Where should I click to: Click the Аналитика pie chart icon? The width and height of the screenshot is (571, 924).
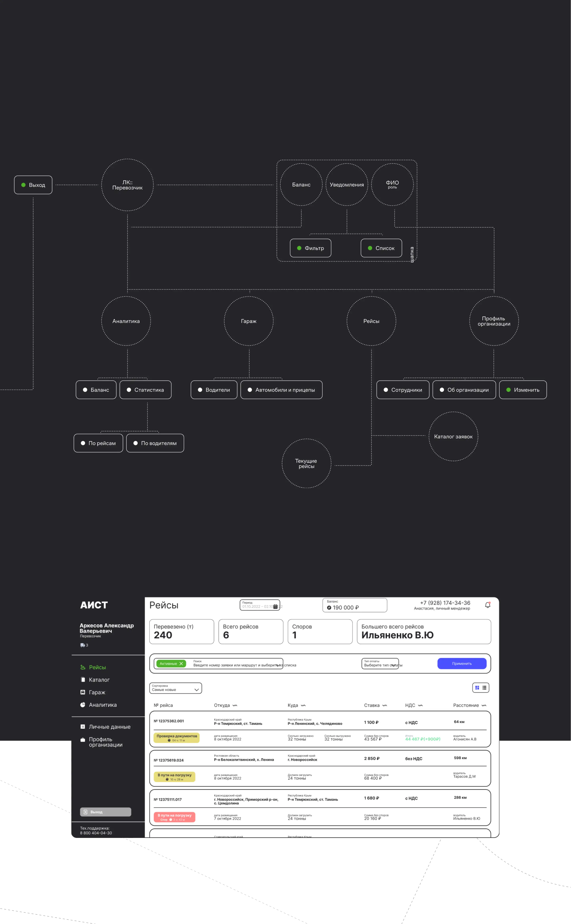coord(83,704)
